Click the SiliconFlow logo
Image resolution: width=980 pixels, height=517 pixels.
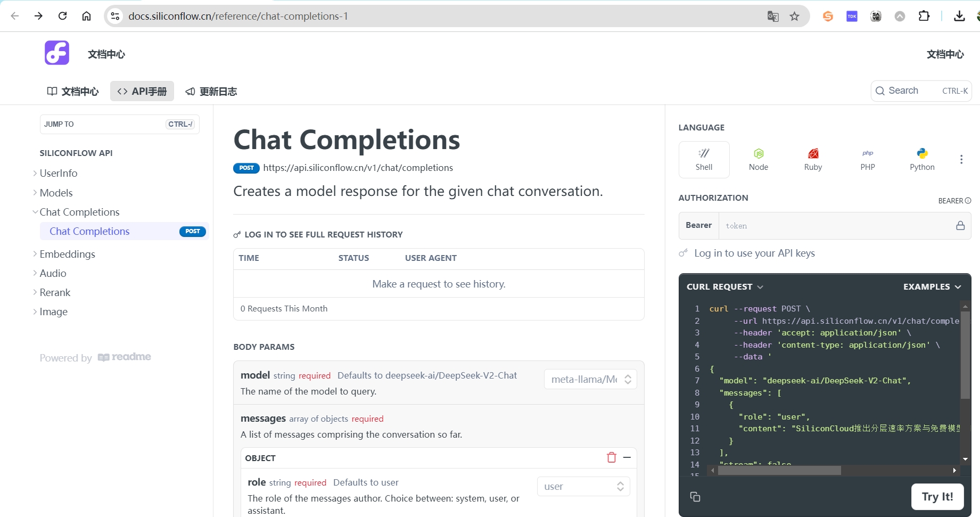57,53
